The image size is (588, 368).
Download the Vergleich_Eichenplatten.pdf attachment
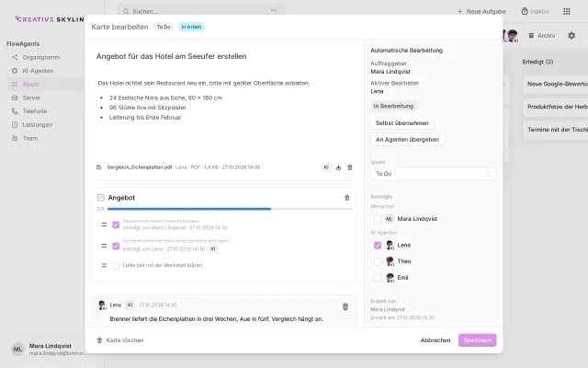[338, 167]
